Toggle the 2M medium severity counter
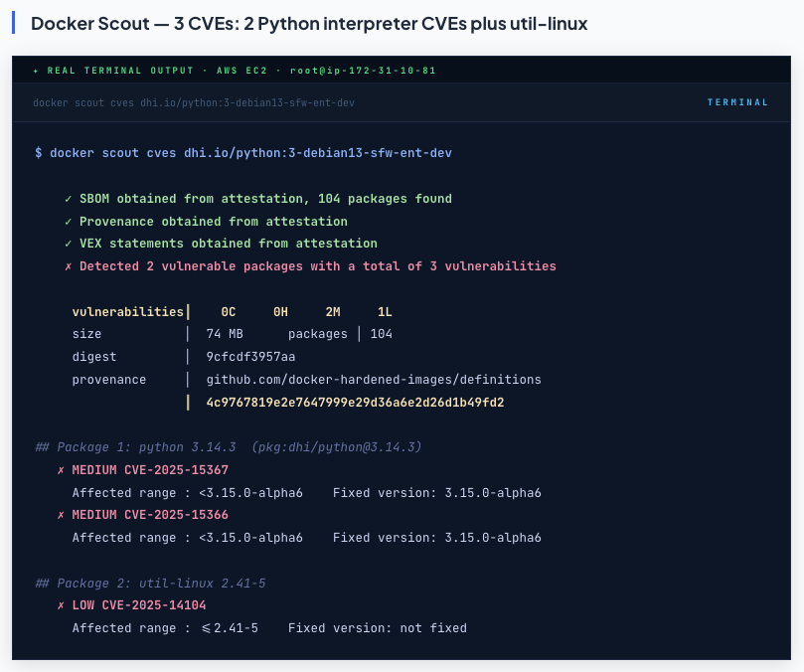This screenshot has width=804, height=672. pos(331,311)
